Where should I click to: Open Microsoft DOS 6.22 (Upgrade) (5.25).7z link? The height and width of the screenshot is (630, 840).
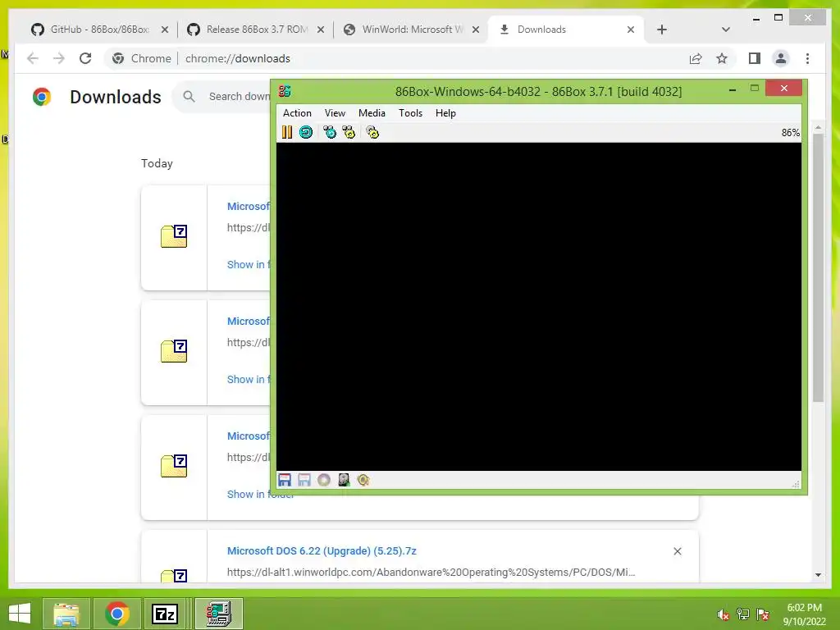[322, 550]
